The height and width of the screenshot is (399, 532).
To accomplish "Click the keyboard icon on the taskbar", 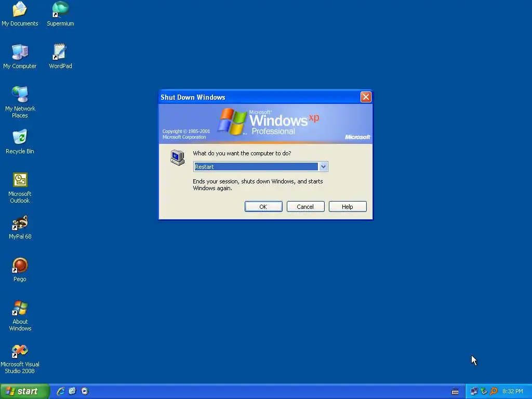I will click(455, 392).
